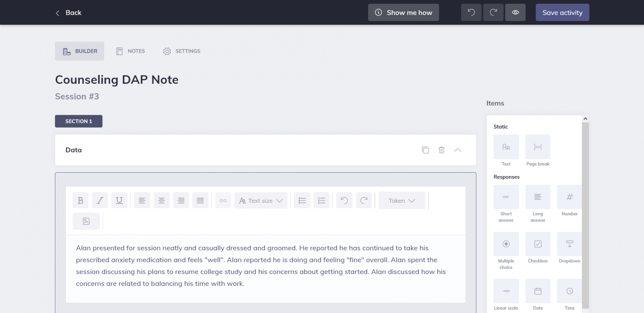Image resolution: width=644 pixels, height=313 pixels.
Task: Go back using the Back link
Action: coord(68,13)
